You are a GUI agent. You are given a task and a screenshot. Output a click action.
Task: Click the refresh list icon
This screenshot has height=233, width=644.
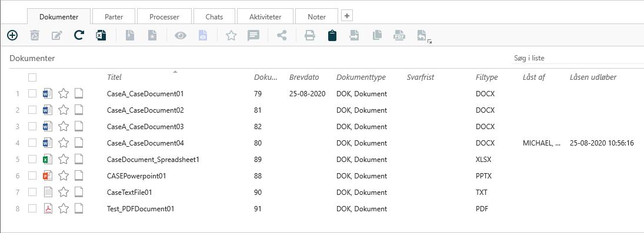tap(79, 35)
